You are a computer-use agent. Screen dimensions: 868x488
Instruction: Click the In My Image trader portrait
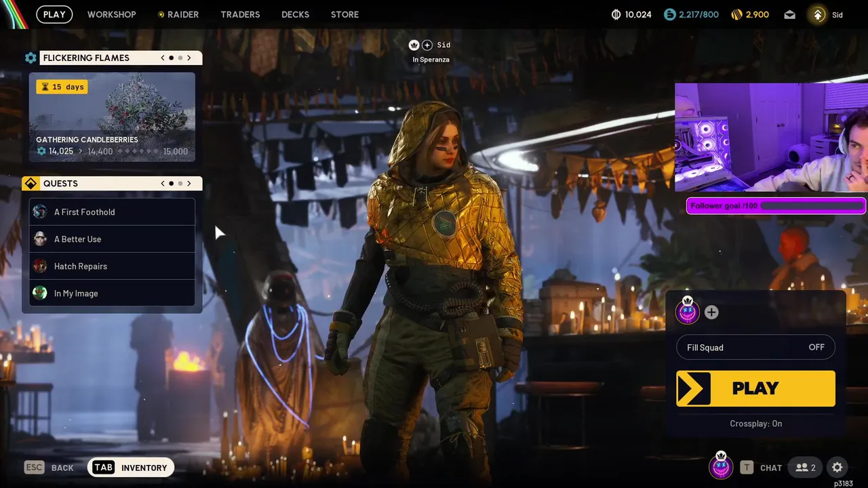pos(40,293)
